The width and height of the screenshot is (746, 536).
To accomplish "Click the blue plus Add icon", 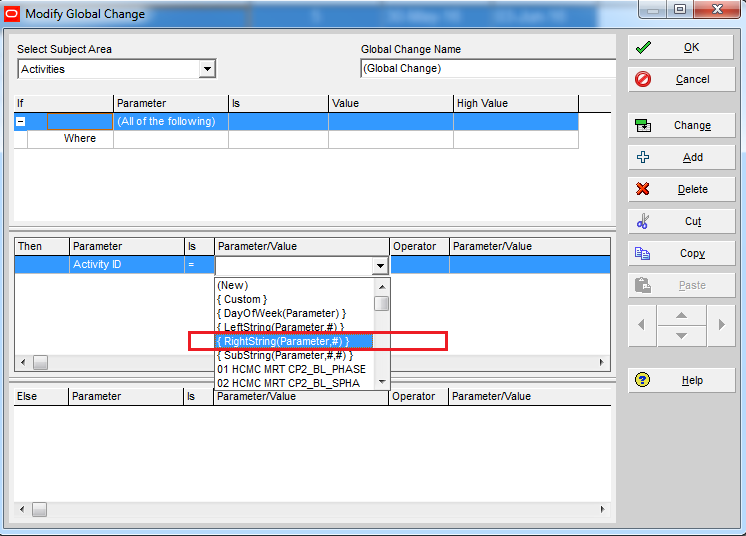I will point(643,158).
